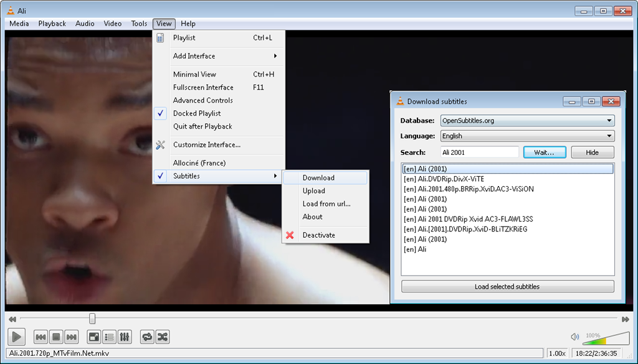The width and height of the screenshot is (638, 364).
Task: Click the Playlist icon in the View menu
Action: pyautogui.click(x=160, y=38)
